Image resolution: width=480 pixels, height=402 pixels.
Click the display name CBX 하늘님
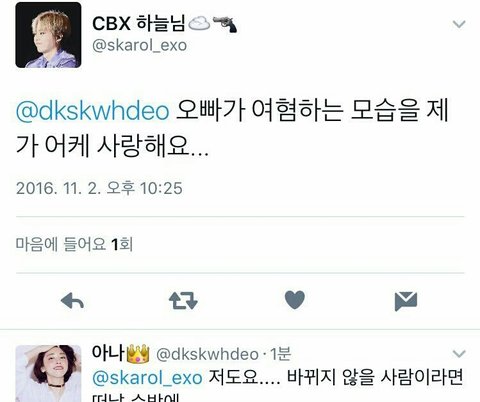138,24
